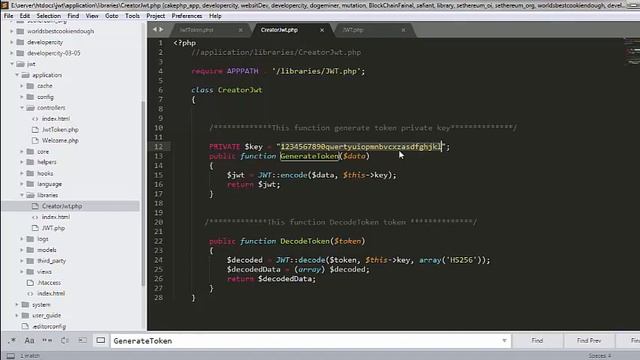This screenshot has width=640, height=360.
Task: Open find history dropdown arrow
Action: coord(504,341)
